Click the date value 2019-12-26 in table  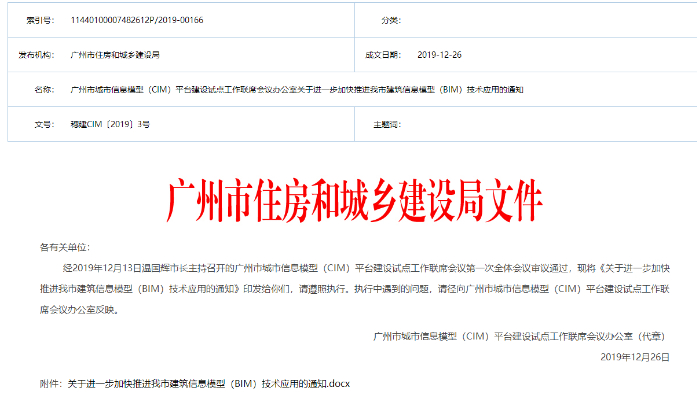(439, 55)
